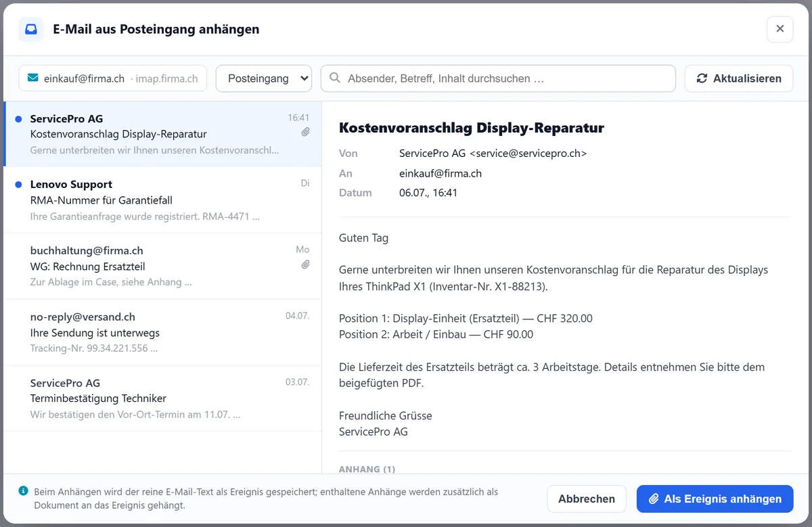Image resolution: width=812 pixels, height=527 pixels.
Task: Click the 16:41 timestamp in mail list
Action: pyautogui.click(x=298, y=118)
